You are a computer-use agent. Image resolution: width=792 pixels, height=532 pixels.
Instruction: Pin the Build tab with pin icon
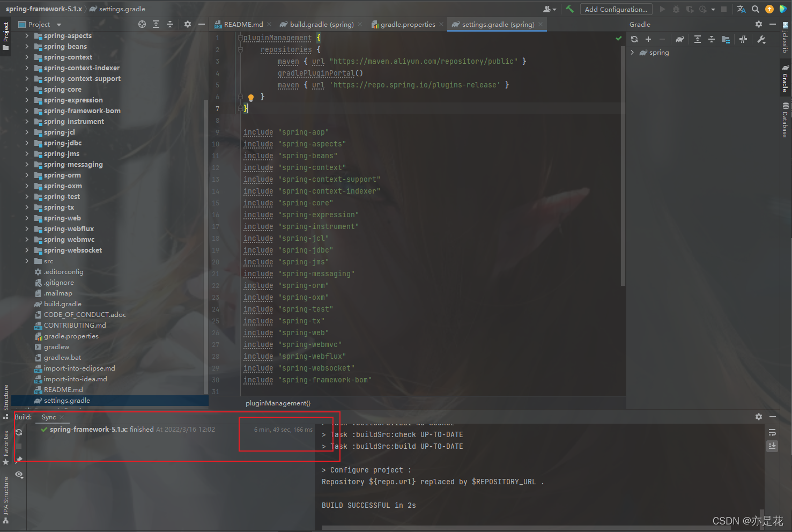(x=19, y=460)
